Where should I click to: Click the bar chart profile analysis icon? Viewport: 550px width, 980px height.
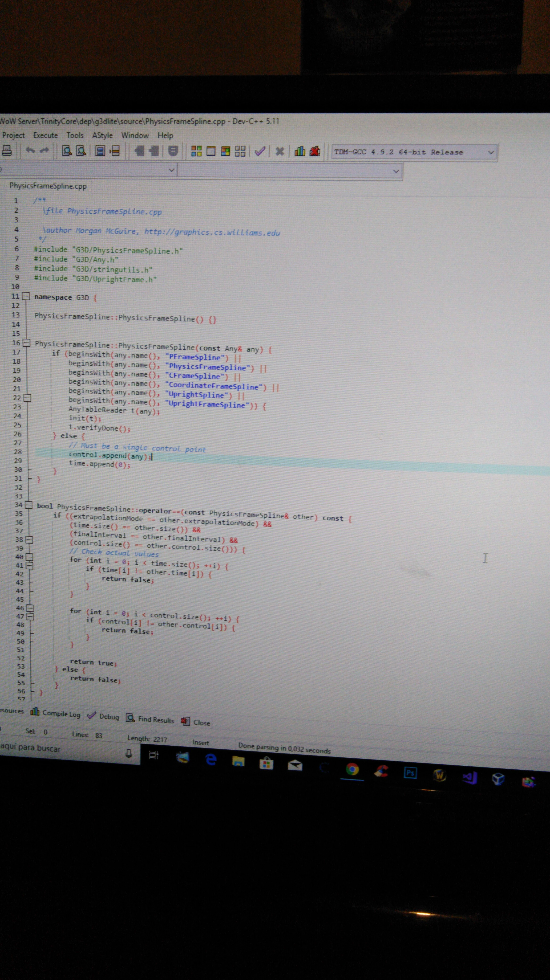pos(300,151)
